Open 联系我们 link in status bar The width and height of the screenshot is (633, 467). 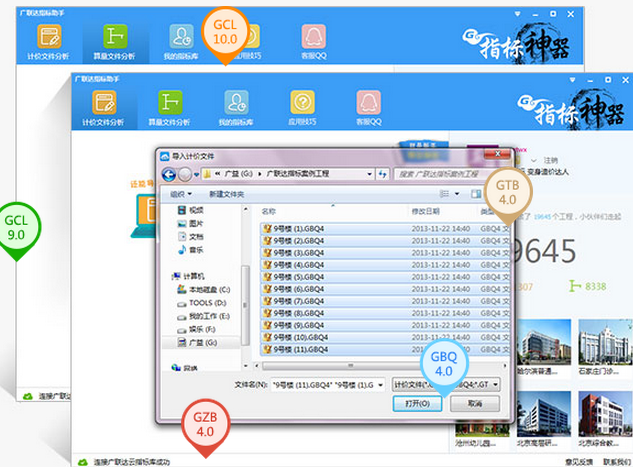617,462
